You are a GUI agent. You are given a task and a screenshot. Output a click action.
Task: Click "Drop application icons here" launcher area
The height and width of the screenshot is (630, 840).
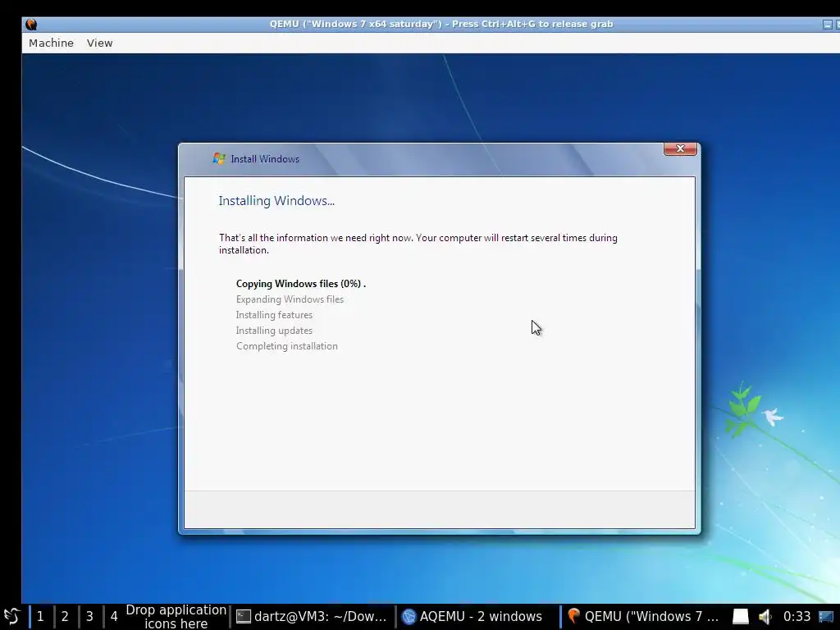point(176,617)
